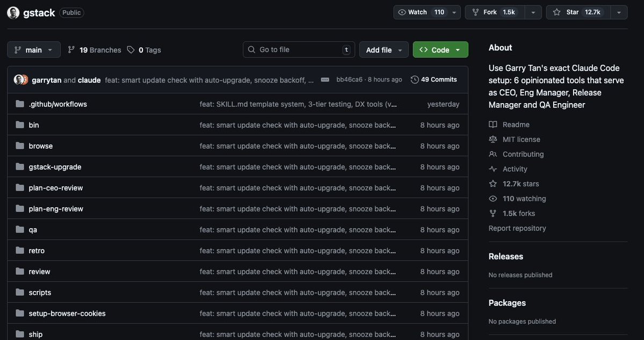
Task: Open claude co-author link in commit
Action: click(89, 80)
